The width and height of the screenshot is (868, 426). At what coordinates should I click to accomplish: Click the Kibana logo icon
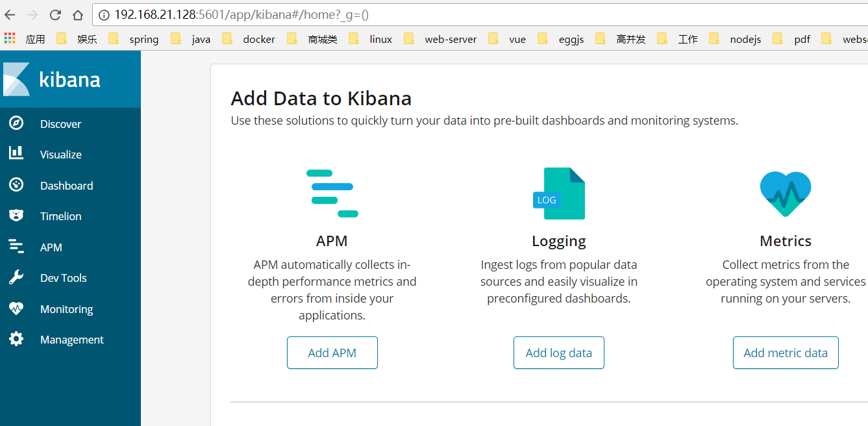16,79
